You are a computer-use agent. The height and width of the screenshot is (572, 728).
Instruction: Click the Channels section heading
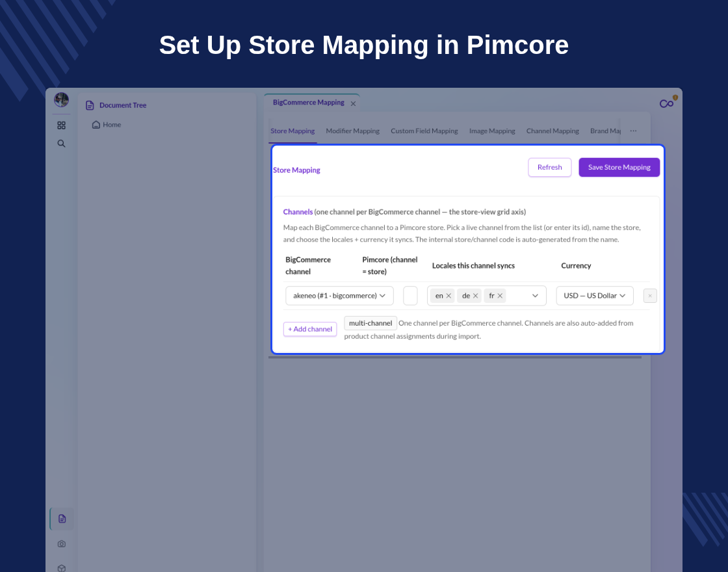298,212
